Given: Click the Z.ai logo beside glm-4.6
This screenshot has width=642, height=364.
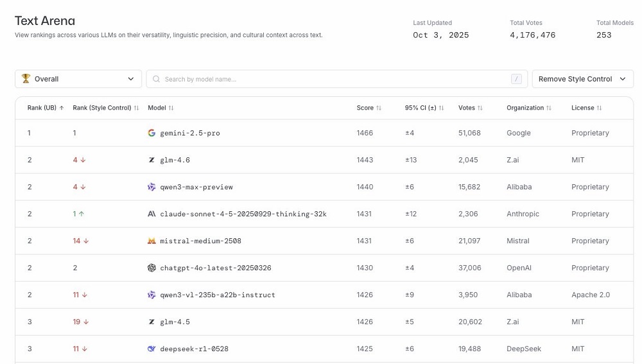Looking at the screenshot, I should coord(152,160).
